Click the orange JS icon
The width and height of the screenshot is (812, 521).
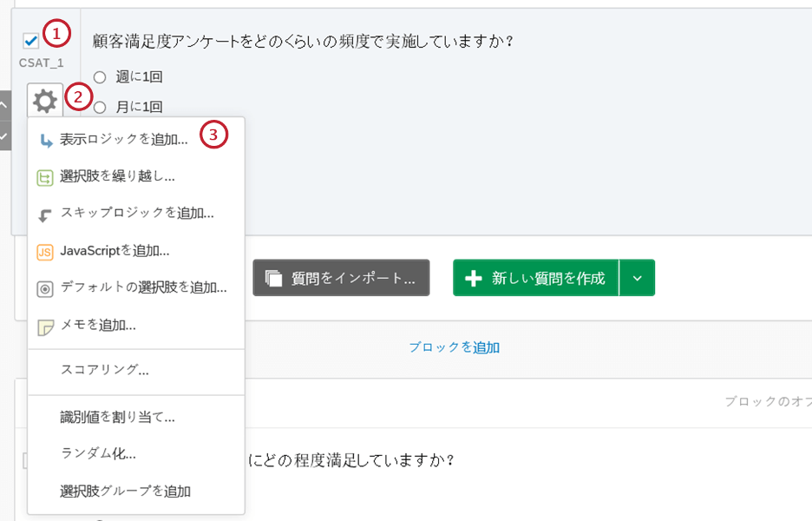point(45,253)
